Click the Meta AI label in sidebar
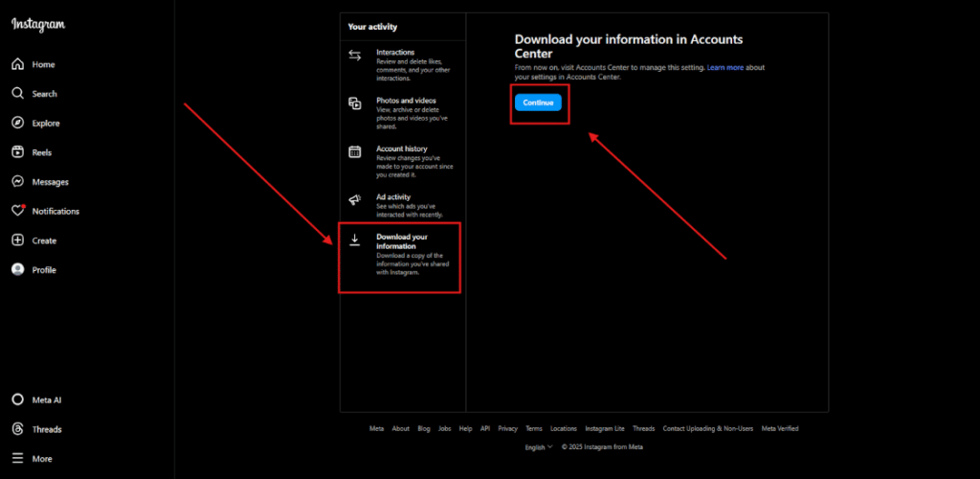Image resolution: width=980 pixels, height=479 pixels. tap(47, 400)
